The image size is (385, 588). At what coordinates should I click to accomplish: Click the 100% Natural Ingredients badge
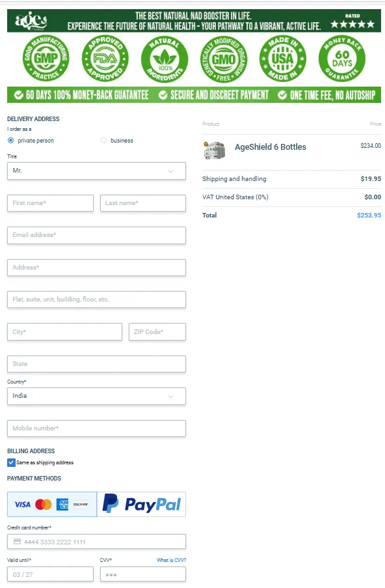[165, 59]
